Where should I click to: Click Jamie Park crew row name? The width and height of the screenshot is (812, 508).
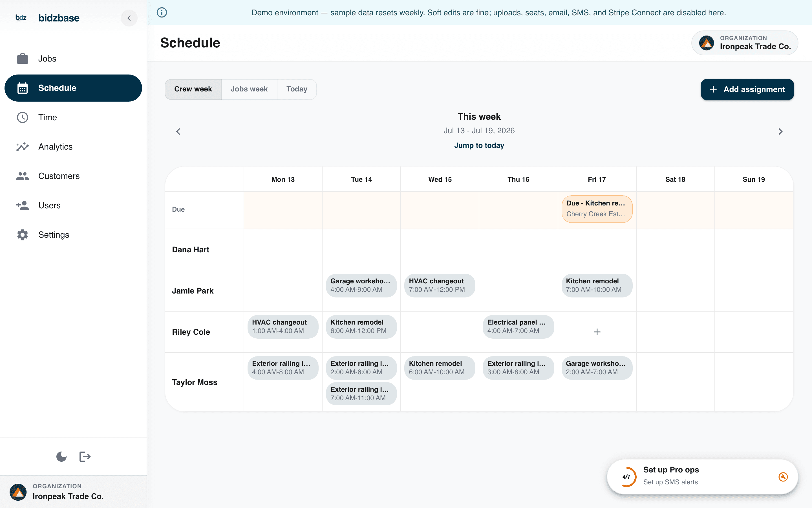tap(193, 291)
